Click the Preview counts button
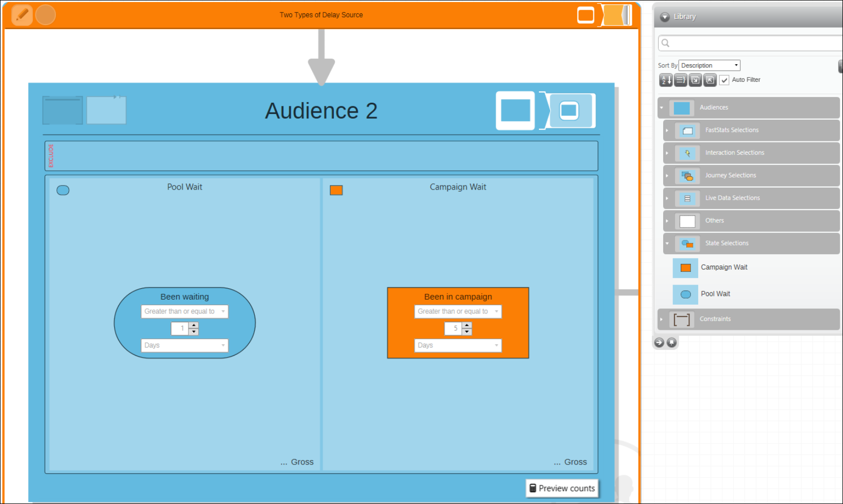843x504 pixels. tap(562, 488)
